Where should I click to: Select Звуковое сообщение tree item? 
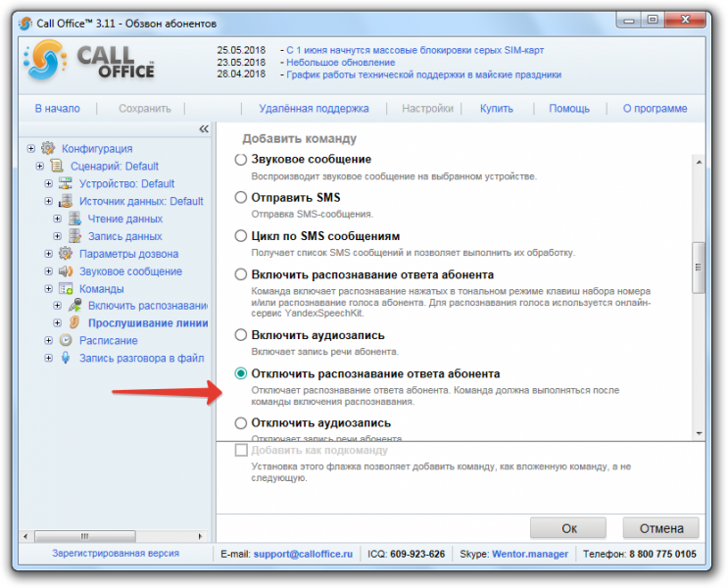[x=130, y=271]
